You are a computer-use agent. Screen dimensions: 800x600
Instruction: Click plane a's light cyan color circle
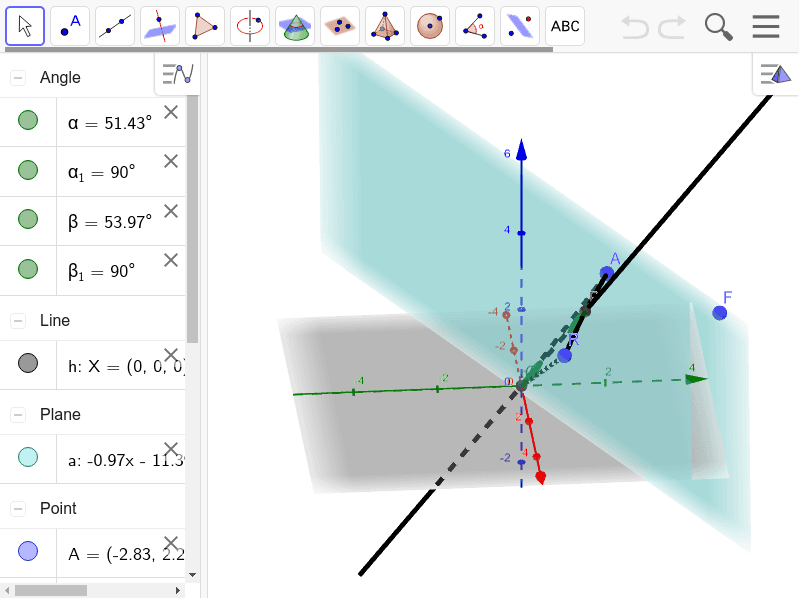[28, 458]
